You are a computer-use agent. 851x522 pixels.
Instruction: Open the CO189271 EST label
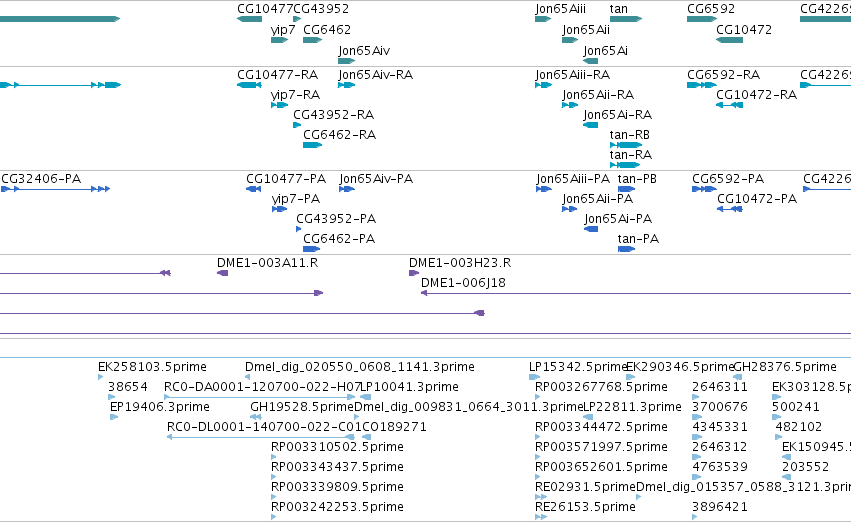(394, 427)
